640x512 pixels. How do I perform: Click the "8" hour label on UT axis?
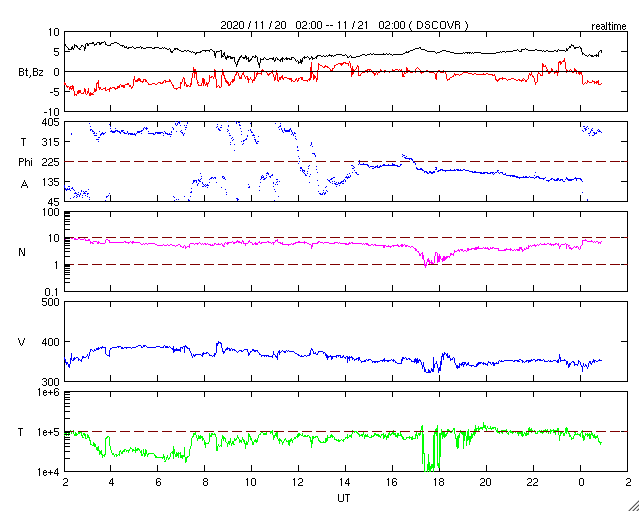[205, 483]
